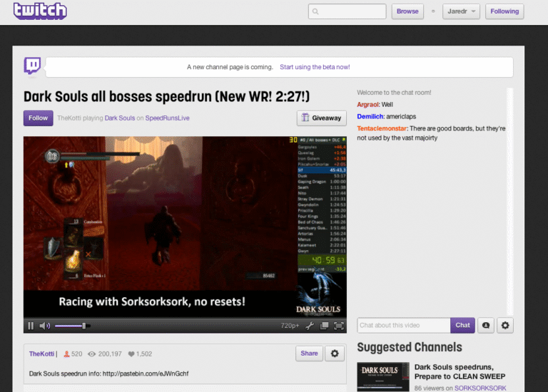Viewport: 548px width, 392px height.
Task: Click Tentaclemonstar username in chat
Action: point(382,128)
